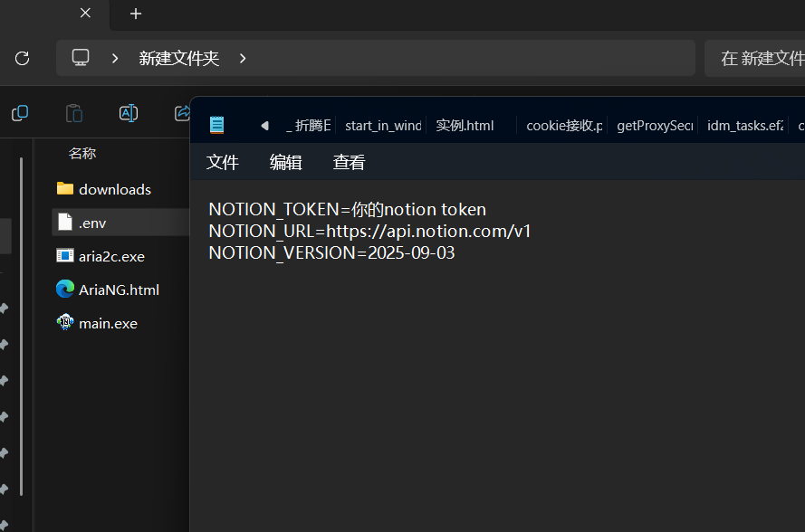Sort files by the 名称 column header
This screenshot has height=532, width=805.
click(x=82, y=153)
